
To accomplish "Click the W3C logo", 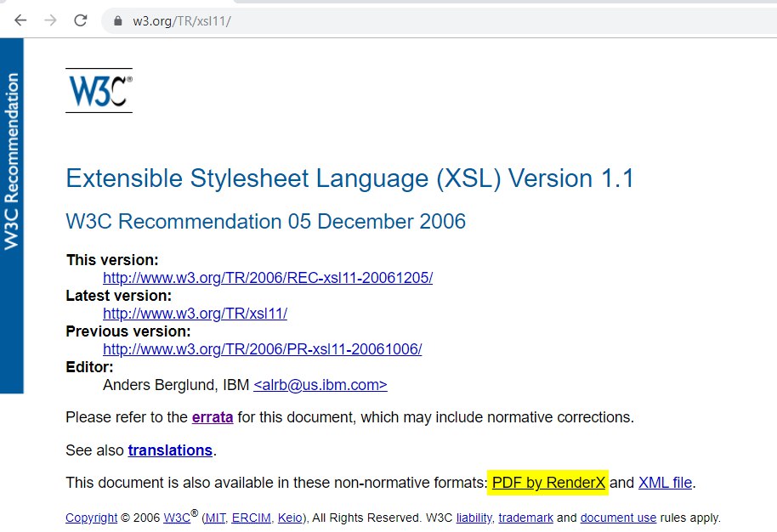I will (x=99, y=91).
